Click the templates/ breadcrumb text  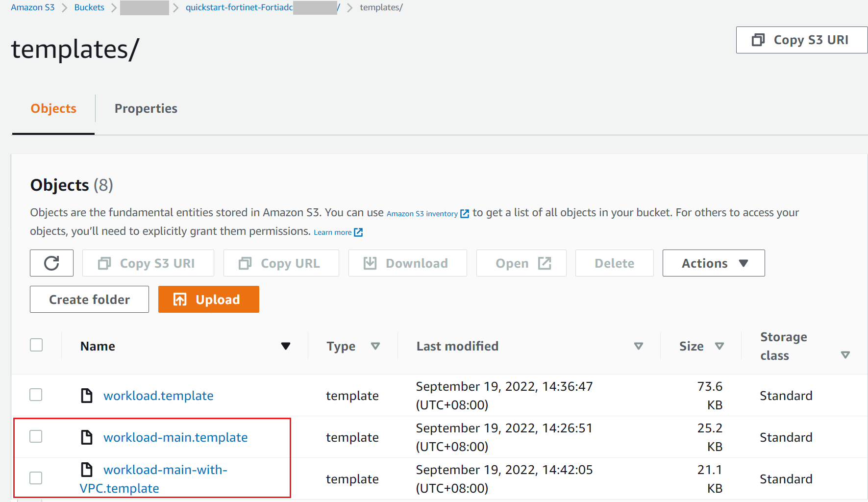(x=381, y=7)
